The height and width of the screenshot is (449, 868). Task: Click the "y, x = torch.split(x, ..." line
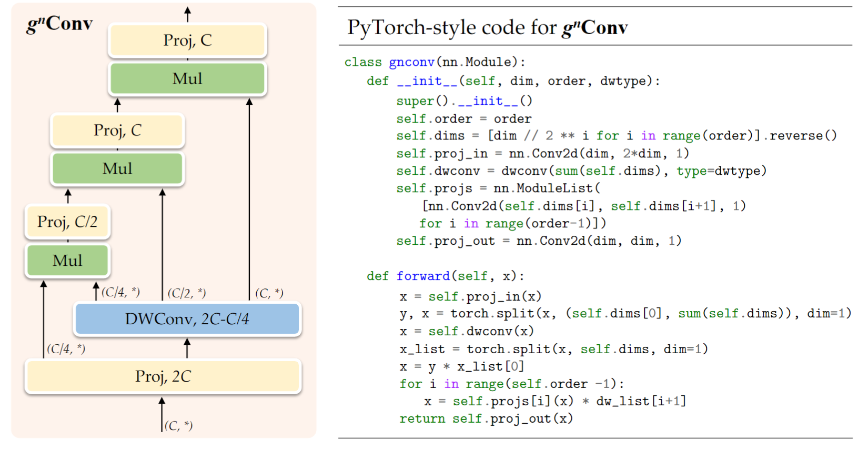coord(625,314)
